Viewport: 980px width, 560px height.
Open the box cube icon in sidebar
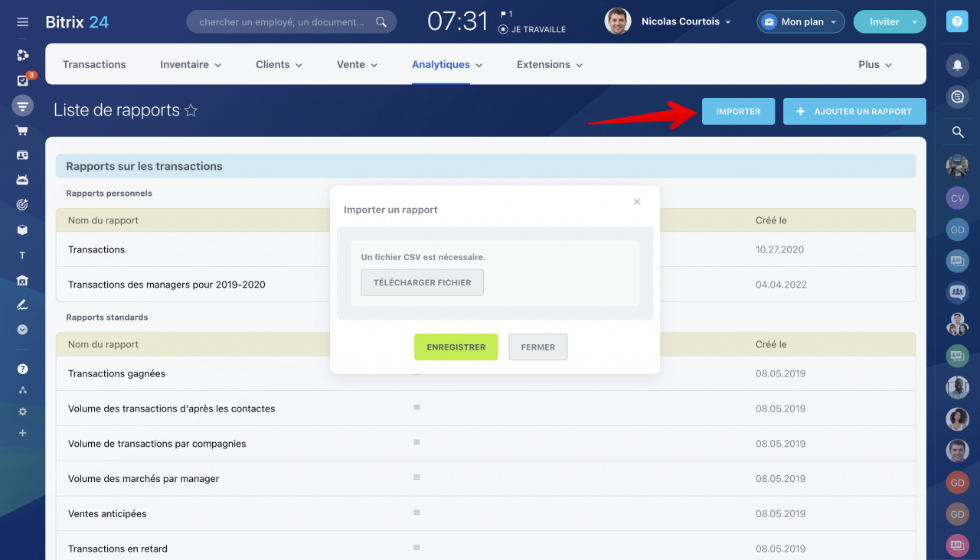(22, 230)
